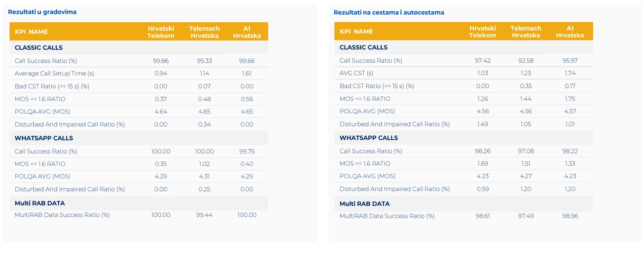This screenshot has width=644, height=258.
Task: Select the 1.69 WhatsApp MOS ratio value
Action: click(483, 164)
